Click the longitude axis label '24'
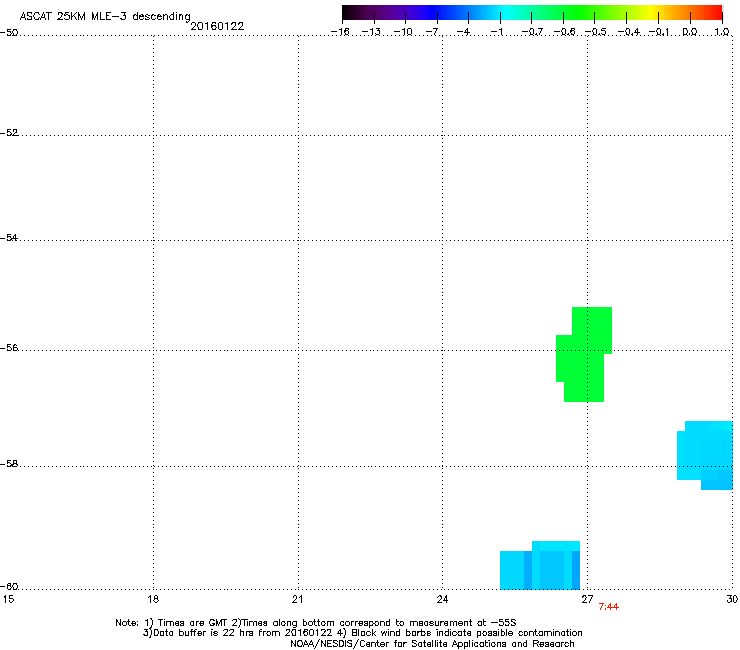The height and width of the screenshot is (650, 740). [442, 599]
